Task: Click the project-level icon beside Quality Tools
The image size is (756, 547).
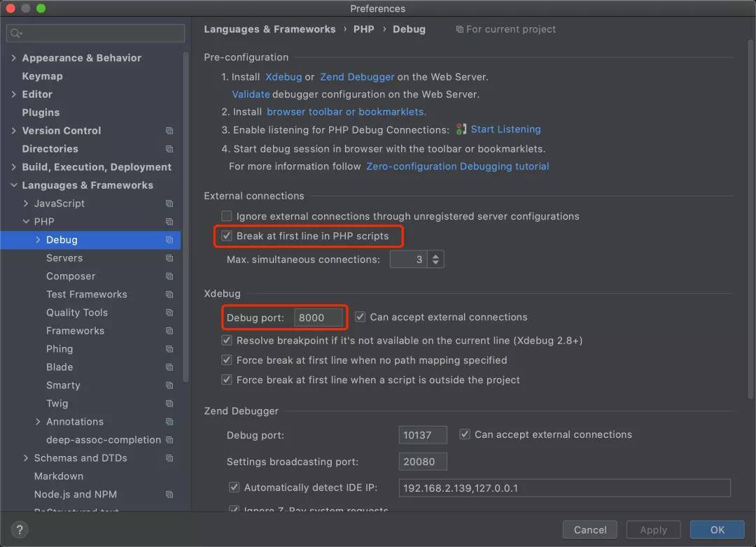Action: pos(169,313)
